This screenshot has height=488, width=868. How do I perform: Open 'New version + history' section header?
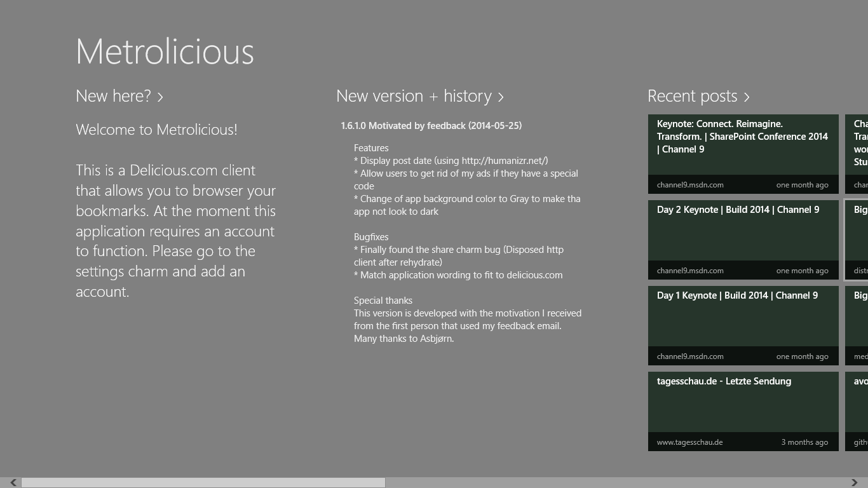click(x=420, y=96)
